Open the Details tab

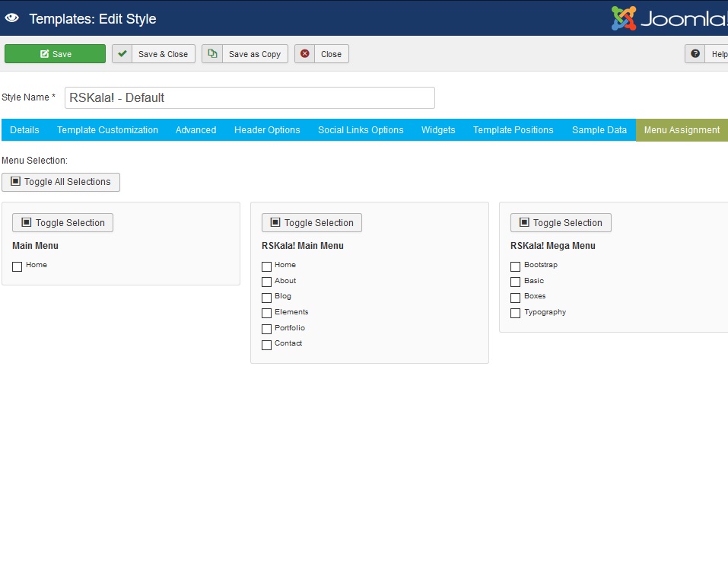[24, 130]
